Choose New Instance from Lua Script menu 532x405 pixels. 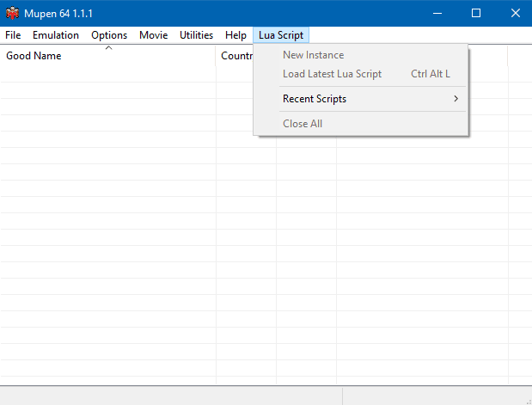click(361, 55)
